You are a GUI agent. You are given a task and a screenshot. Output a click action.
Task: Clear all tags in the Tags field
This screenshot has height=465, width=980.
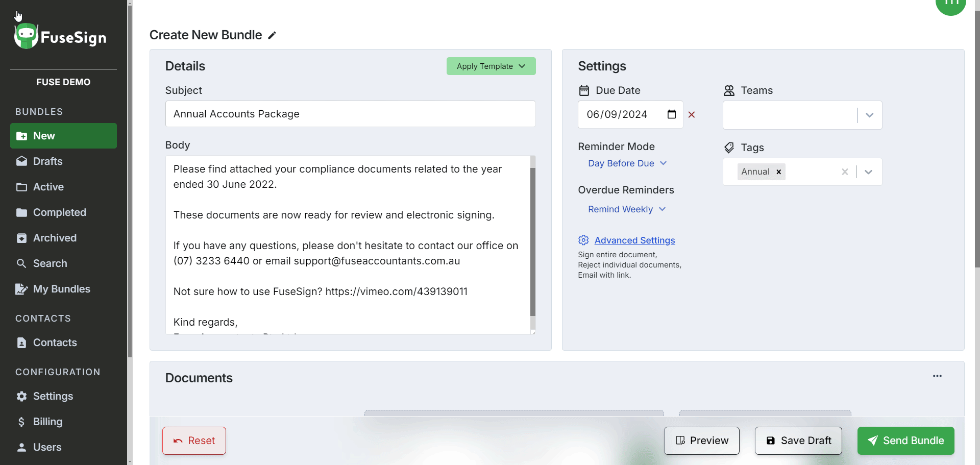point(845,172)
